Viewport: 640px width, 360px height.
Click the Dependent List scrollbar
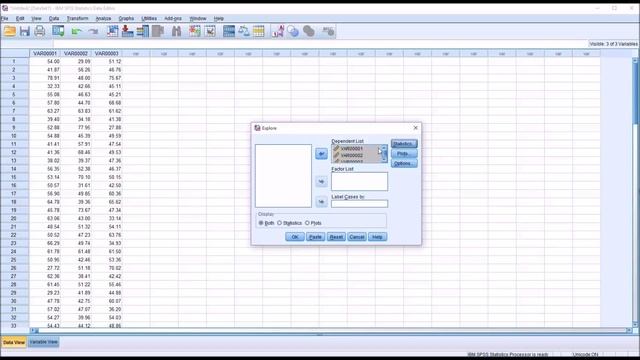point(384,154)
